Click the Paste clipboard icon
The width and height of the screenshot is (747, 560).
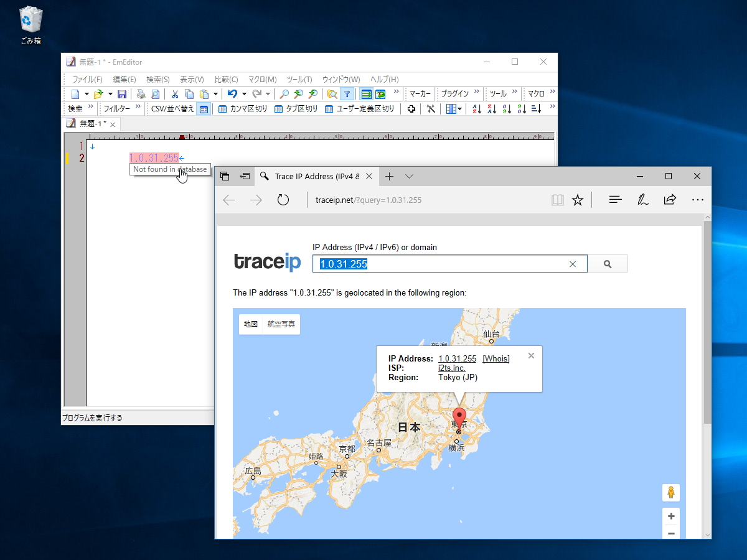coord(204,94)
